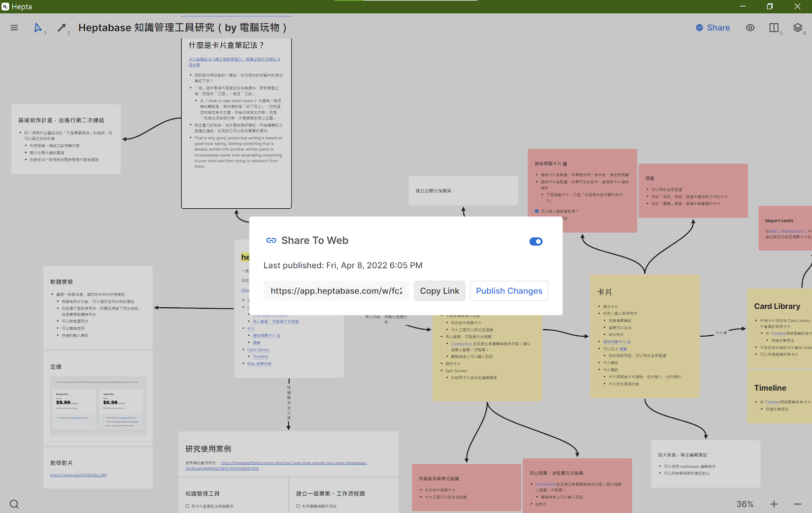Open the split panel icon
This screenshot has width=812, height=513.
tap(774, 28)
